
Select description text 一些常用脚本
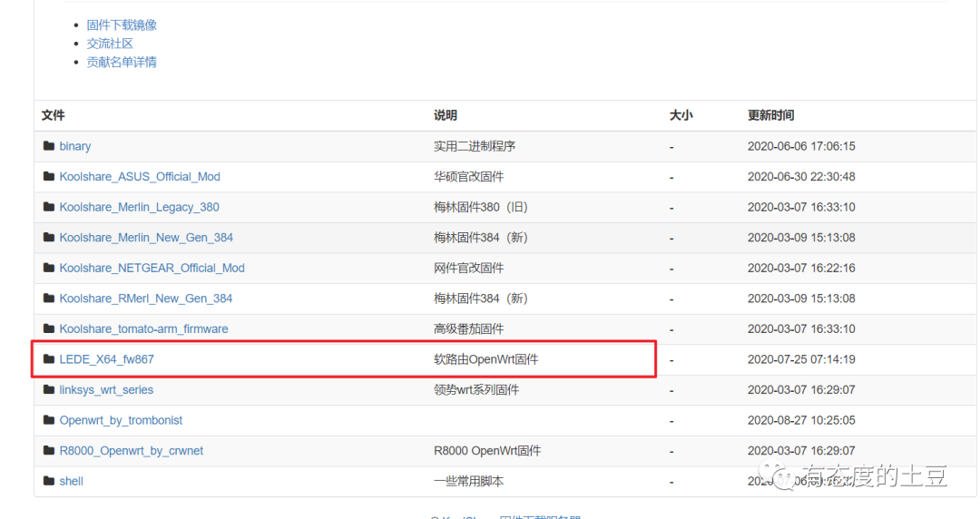point(469,482)
